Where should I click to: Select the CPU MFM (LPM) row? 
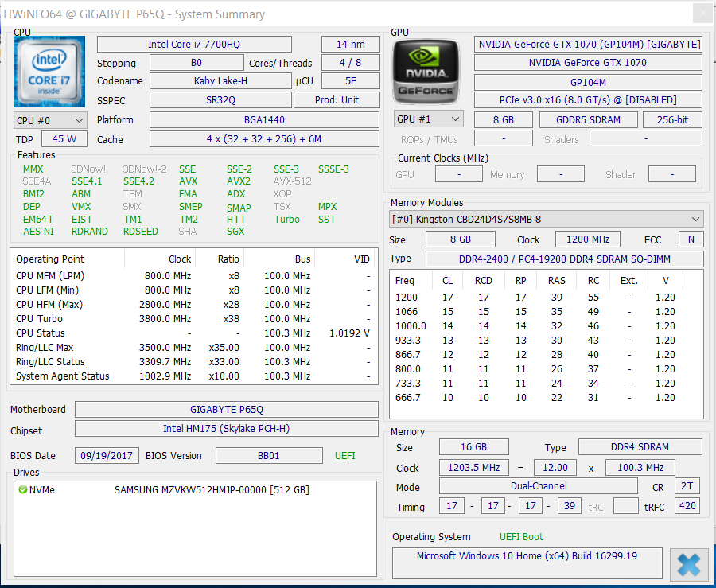[193, 276]
